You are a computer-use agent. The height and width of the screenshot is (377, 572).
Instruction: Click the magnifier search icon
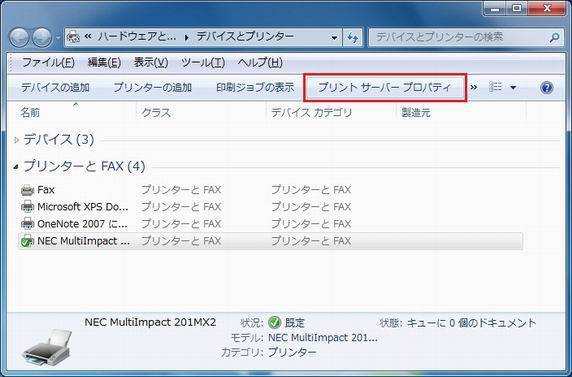coord(554,37)
